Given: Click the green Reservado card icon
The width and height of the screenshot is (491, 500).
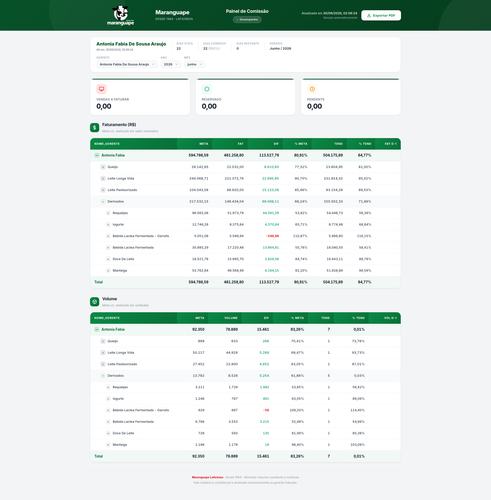Looking at the screenshot, I should click(207, 89).
